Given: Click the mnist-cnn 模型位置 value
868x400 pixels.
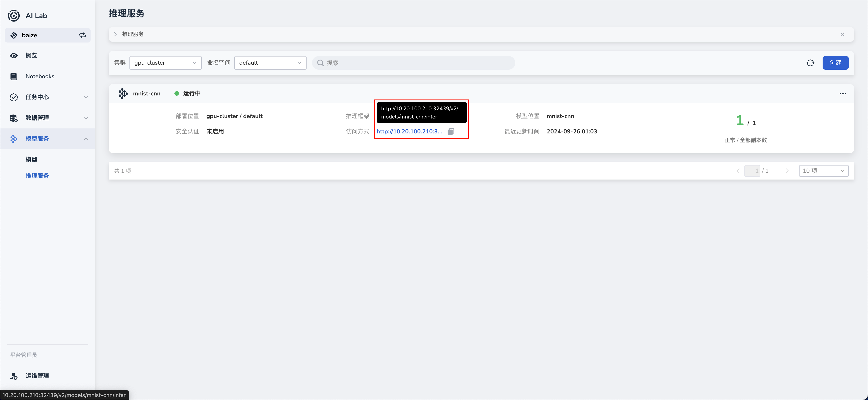Looking at the screenshot, I should pyautogui.click(x=560, y=116).
